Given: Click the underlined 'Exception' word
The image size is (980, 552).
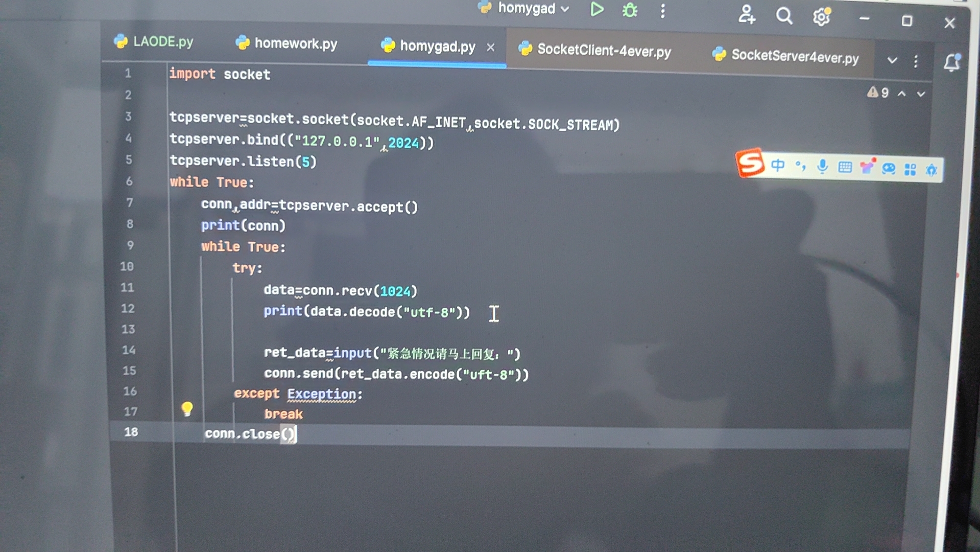Looking at the screenshot, I should 321,394.
